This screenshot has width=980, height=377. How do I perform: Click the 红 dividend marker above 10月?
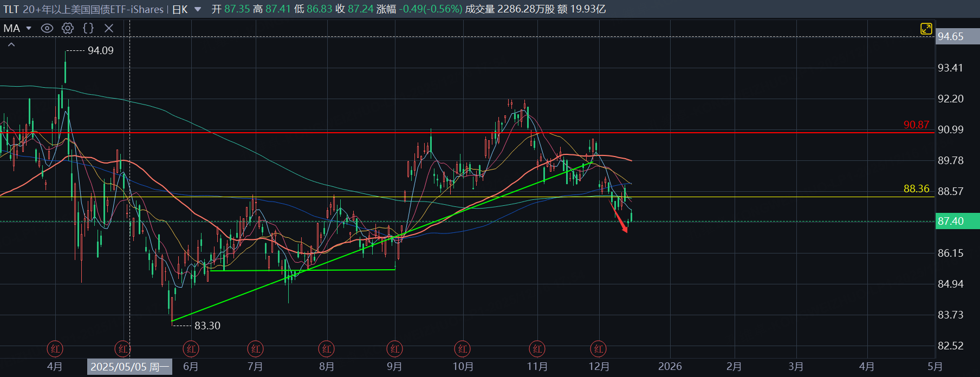[463, 349]
